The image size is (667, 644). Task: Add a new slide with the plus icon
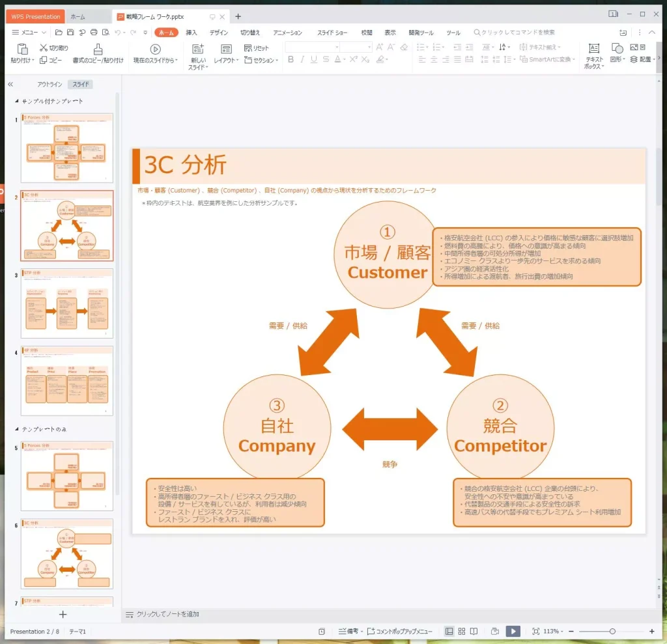(63, 614)
